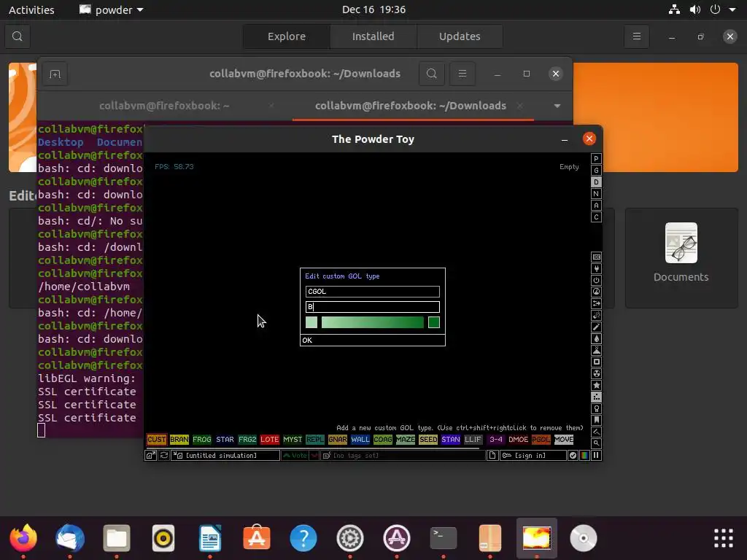The width and height of the screenshot is (747, 560).
Task: Click the element search magnifier icon
Action: [x=596, y=443]
